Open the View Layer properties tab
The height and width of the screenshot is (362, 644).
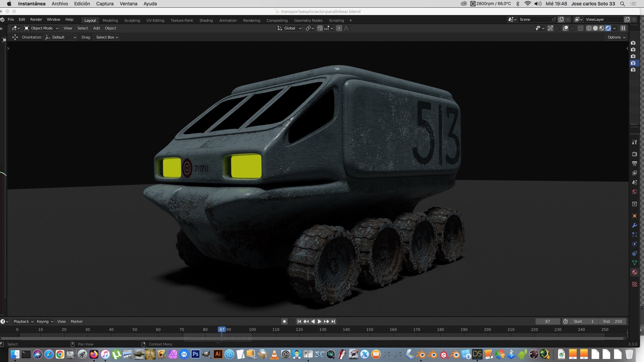click(x=634, y=173)
